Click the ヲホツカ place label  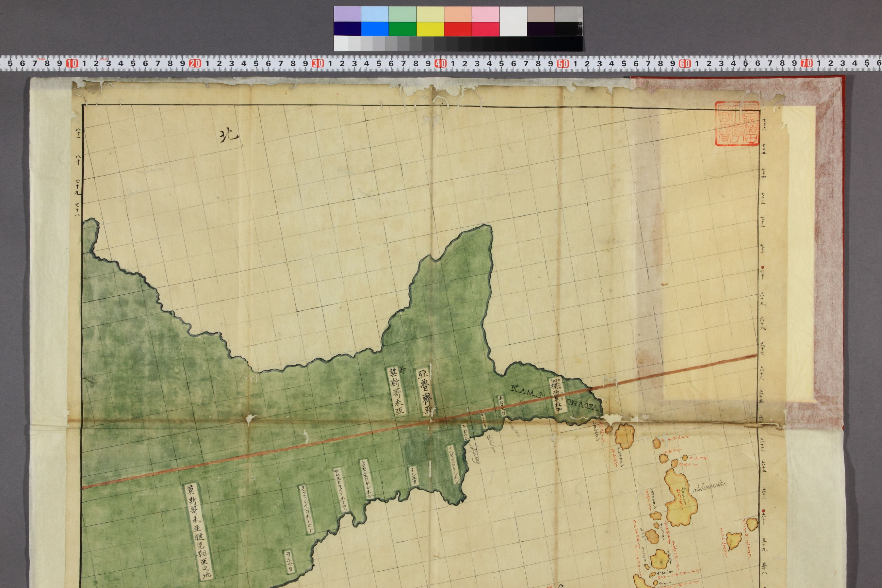(289, 562)
